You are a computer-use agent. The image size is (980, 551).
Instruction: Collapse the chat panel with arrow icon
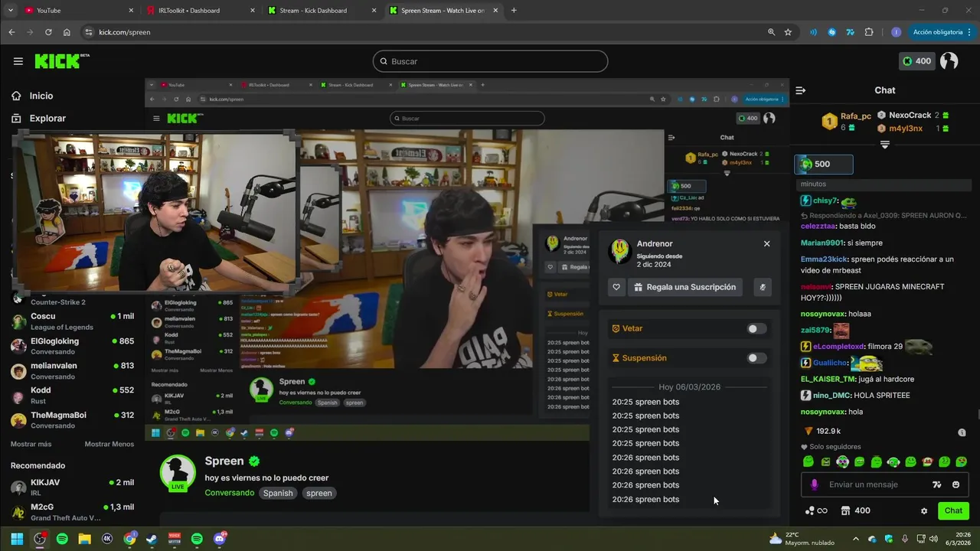pyautogui.click(x=801, y=90)
